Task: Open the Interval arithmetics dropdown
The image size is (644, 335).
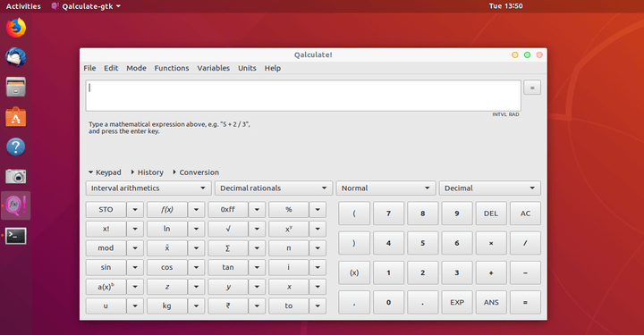Action: (x=148, y=188)
